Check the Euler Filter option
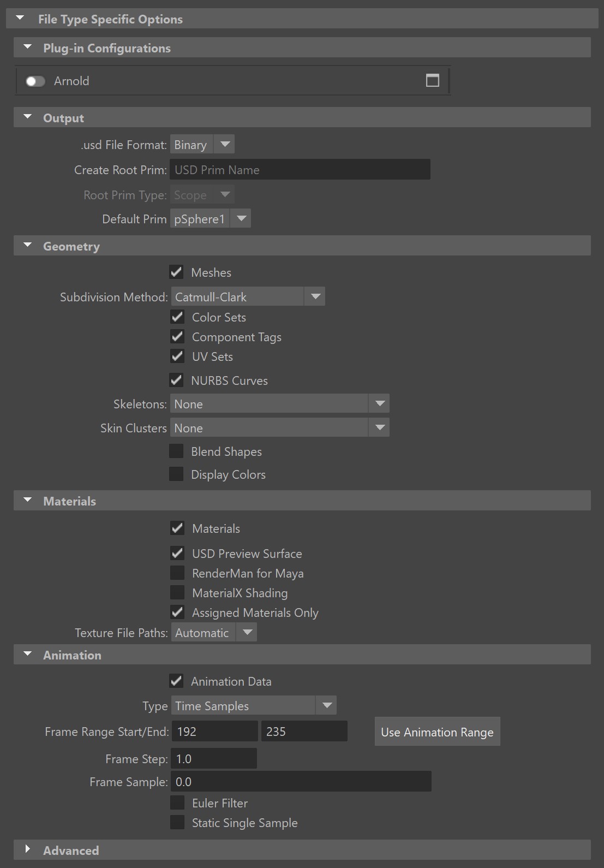Viewport: 604px width, 868px height. [x=177, y=802]
